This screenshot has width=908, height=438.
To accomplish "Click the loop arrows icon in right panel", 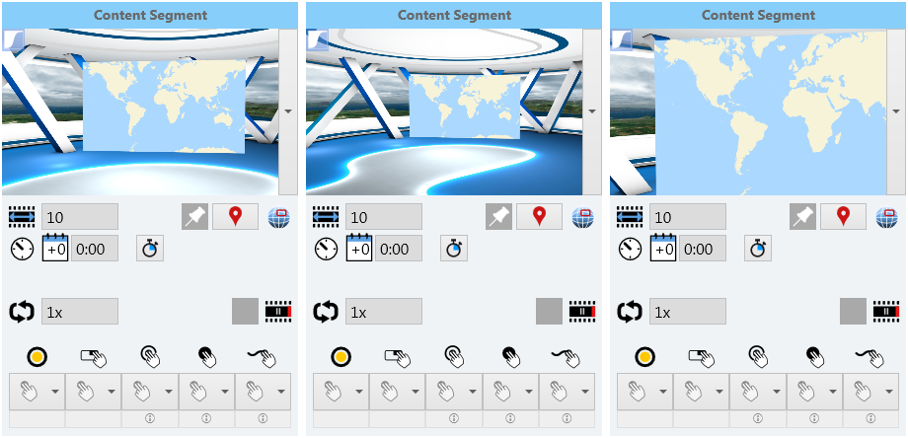I will pyautogui.click(x=630, y=312).
